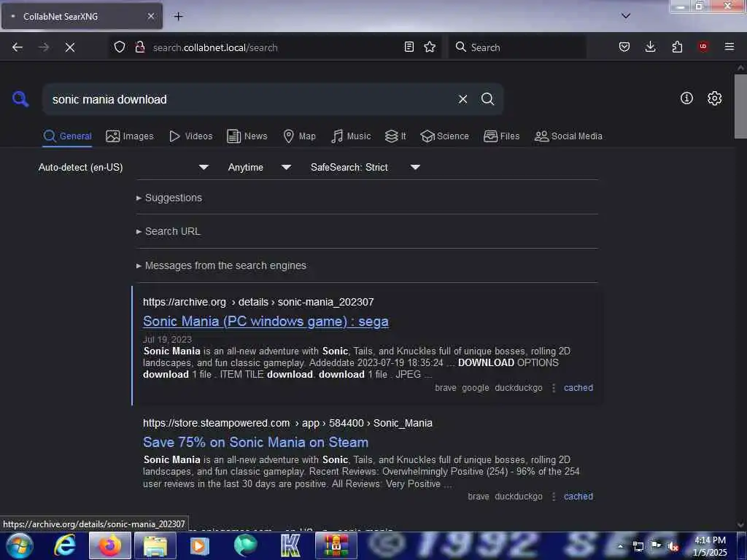Open the Firefox downloads arrow icon
The height and width of the screenshot is (560, 747).
click(x=650, y=47)
